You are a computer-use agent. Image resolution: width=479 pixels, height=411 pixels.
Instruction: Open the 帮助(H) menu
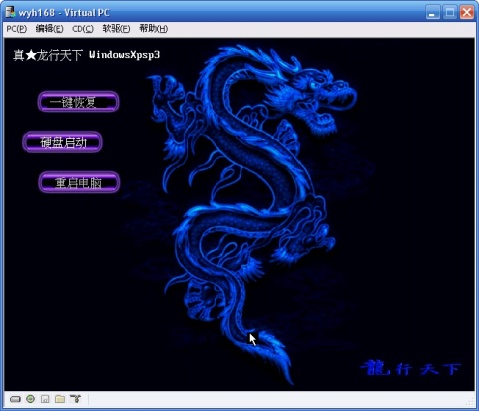click(154, 29)
